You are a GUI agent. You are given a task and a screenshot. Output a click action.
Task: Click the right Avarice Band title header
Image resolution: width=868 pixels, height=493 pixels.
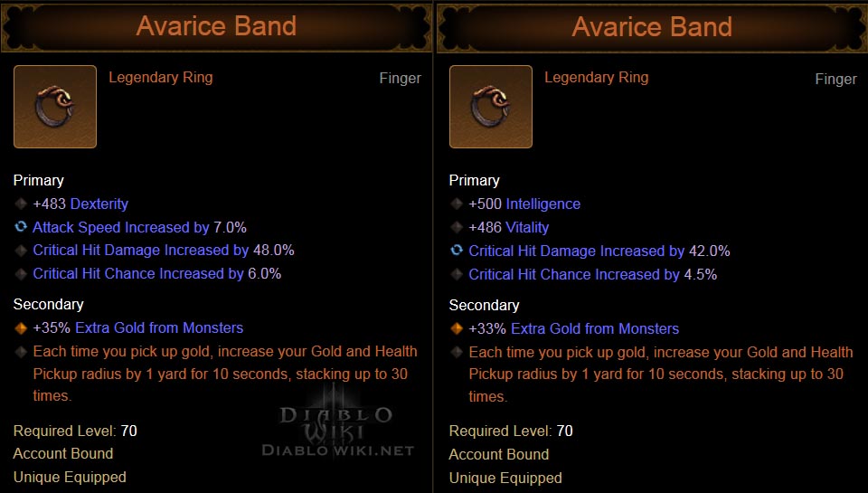pos(652,26)
